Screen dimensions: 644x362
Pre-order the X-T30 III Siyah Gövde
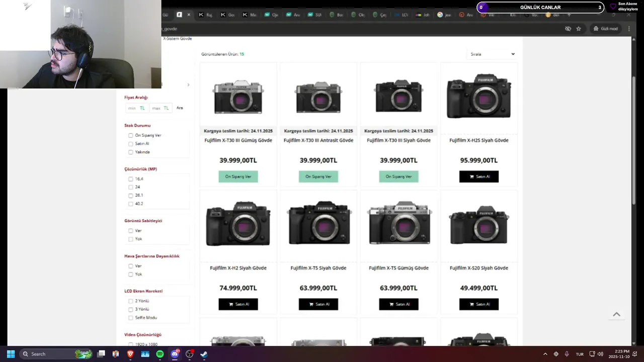[398, 176]
